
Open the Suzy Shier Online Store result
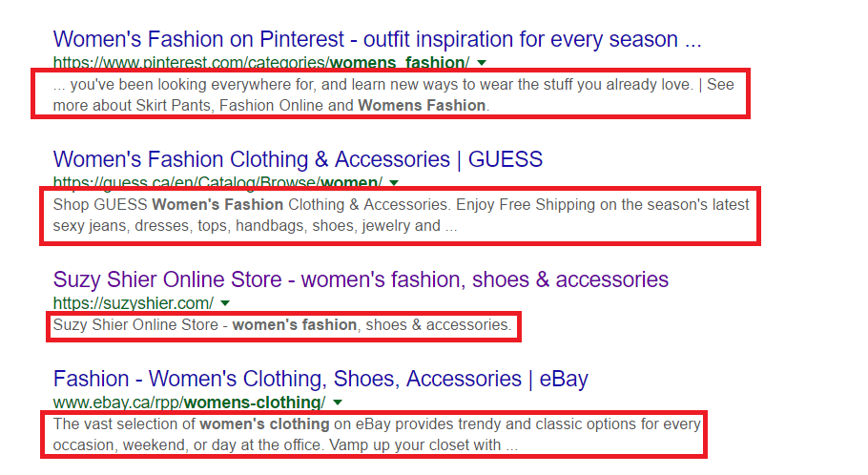pyautogui.click(x=361, y=279)
